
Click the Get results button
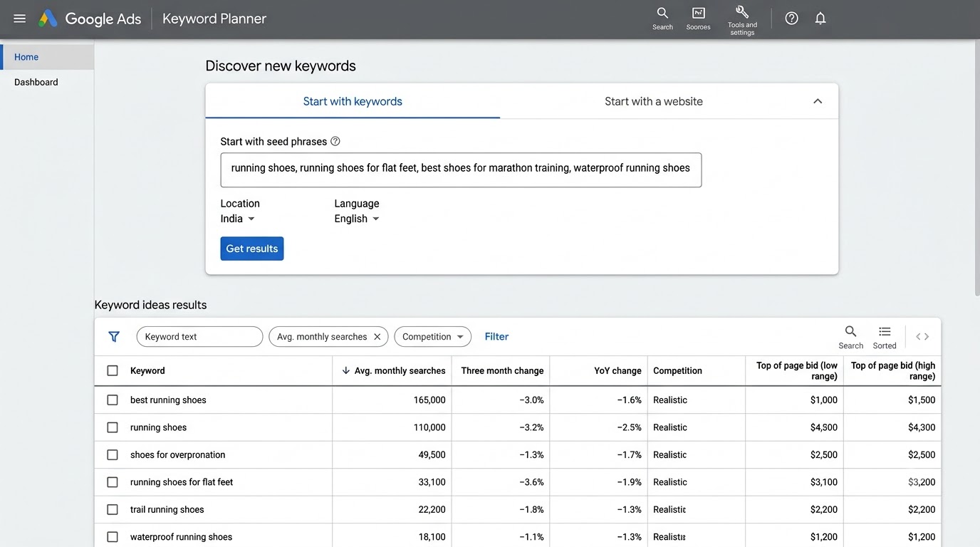(252, 249)
